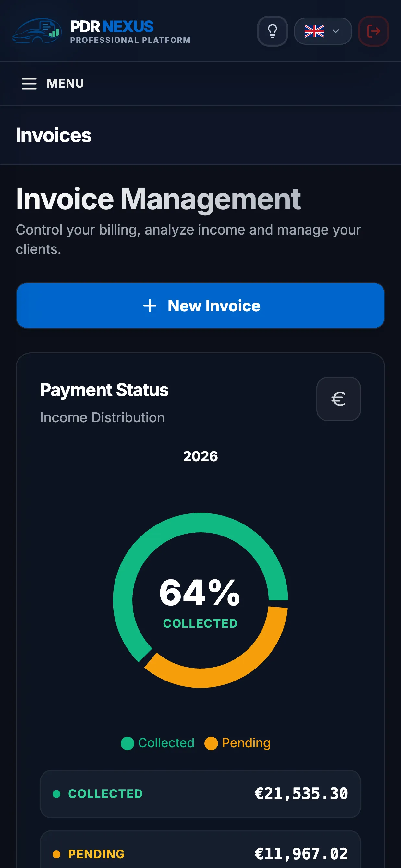Click the PDR Nexus car logo
The image size is (401, 868).
37,31
